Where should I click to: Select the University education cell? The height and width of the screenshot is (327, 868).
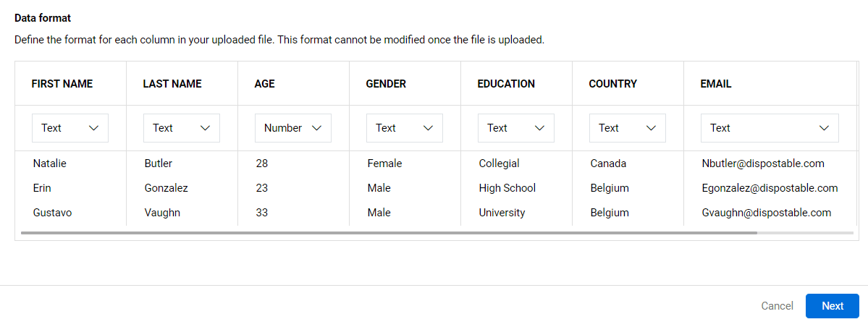pyautogui.click(x=502, y=213)
